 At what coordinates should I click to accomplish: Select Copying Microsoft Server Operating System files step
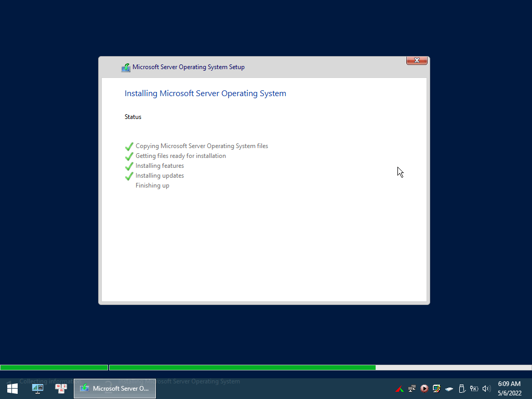(202, 146)
